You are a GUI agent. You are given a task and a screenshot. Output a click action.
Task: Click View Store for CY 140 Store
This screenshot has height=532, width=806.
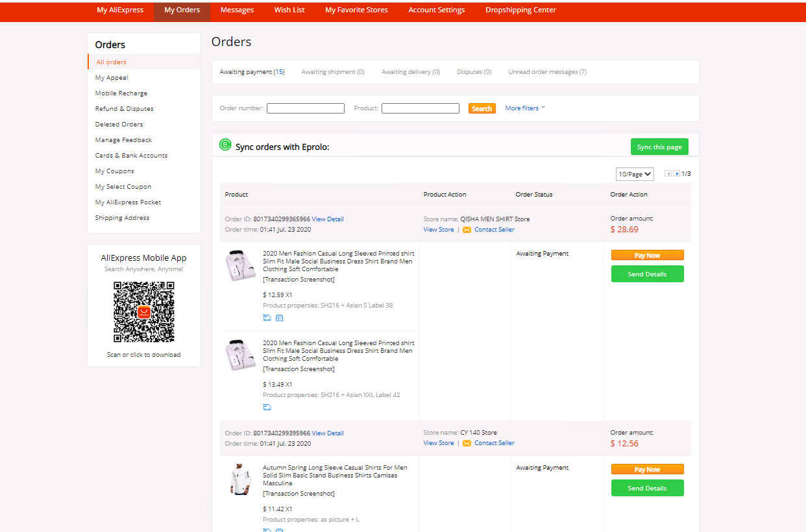click(x=439, y=443)
